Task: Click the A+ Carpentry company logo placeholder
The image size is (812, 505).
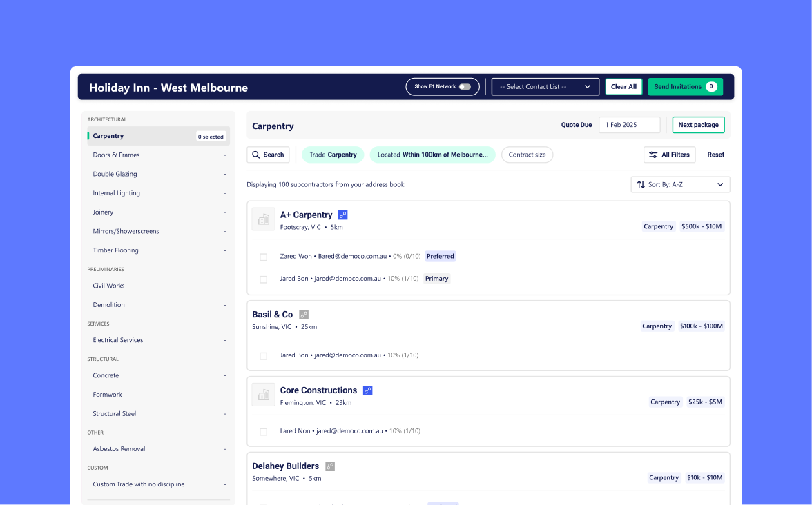Action: pos(263,219)
